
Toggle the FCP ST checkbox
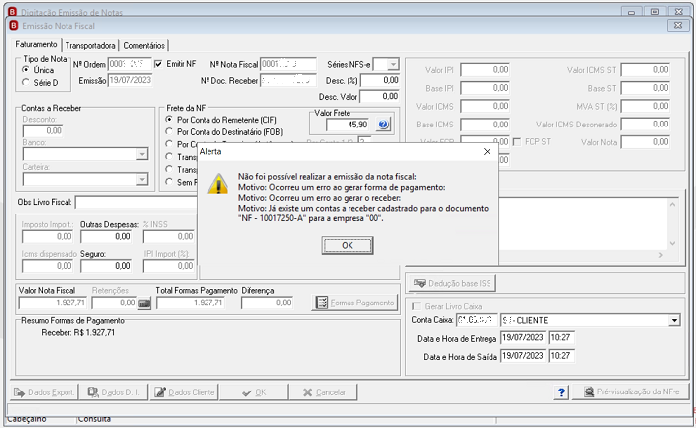coord(517,142)
